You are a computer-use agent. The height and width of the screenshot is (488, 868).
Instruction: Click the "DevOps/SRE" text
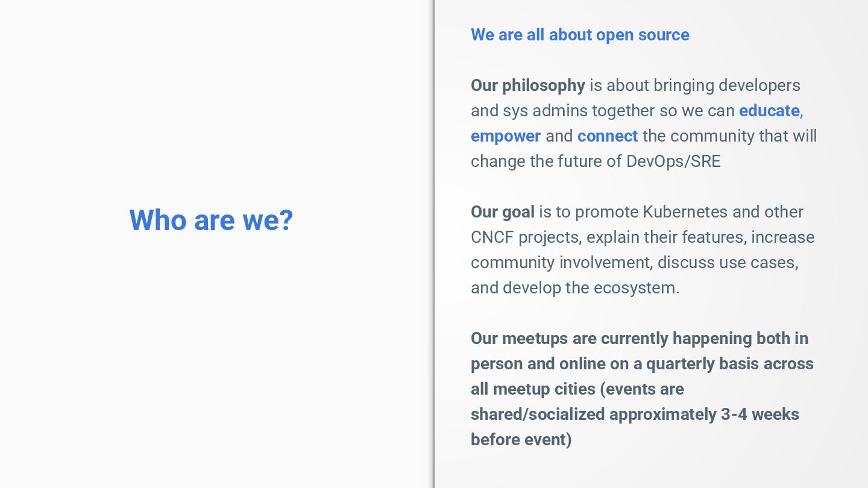pyautogui.click(x=673, y=161)
